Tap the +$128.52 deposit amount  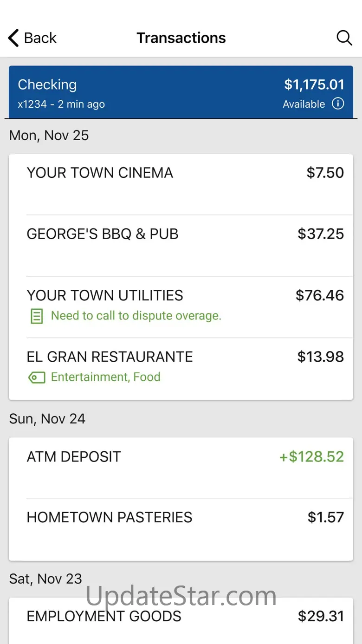(311, 456)
